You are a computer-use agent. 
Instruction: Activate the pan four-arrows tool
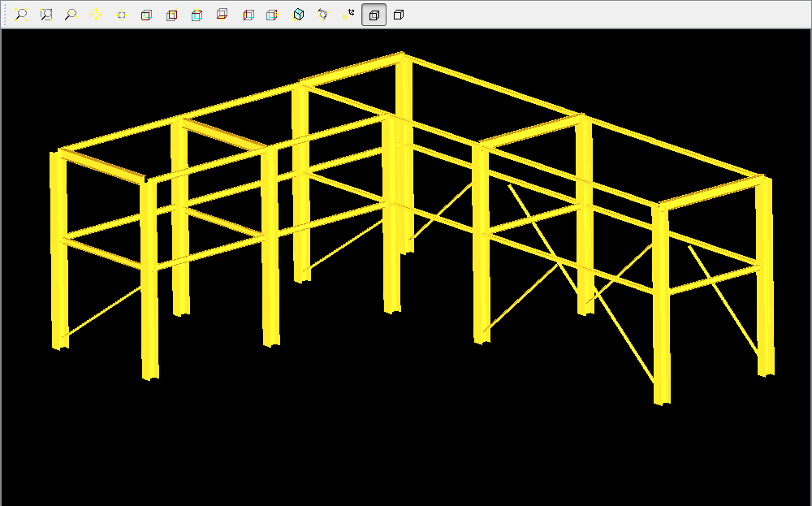click(96, 15)
